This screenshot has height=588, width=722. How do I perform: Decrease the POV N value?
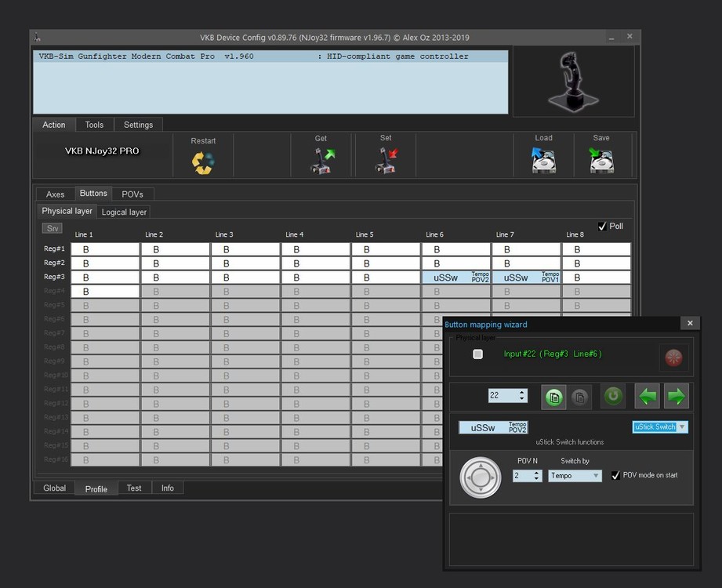pyautogui.click(x=536, y=479)
